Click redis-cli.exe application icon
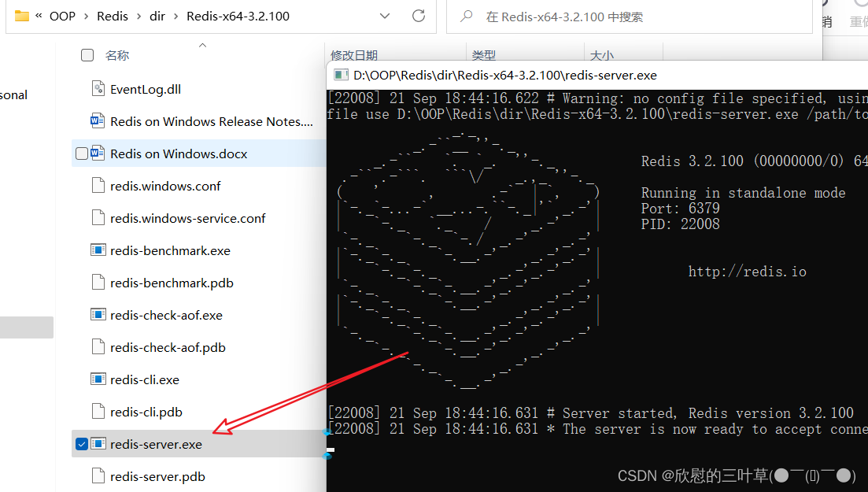The width and height of the screenshot is (868, 492). 98,379
